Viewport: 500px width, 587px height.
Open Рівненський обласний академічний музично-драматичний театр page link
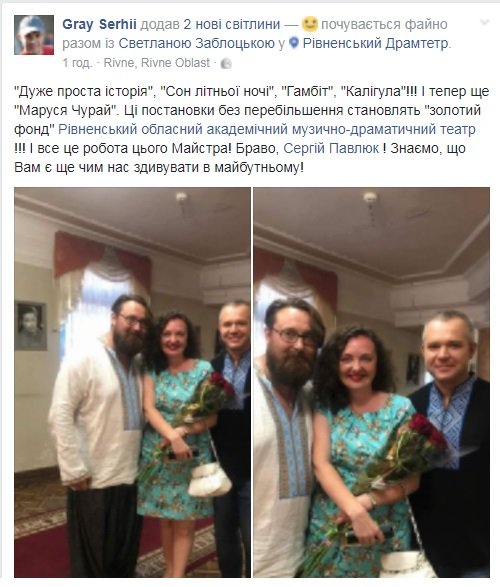click(x=267, y=130)
